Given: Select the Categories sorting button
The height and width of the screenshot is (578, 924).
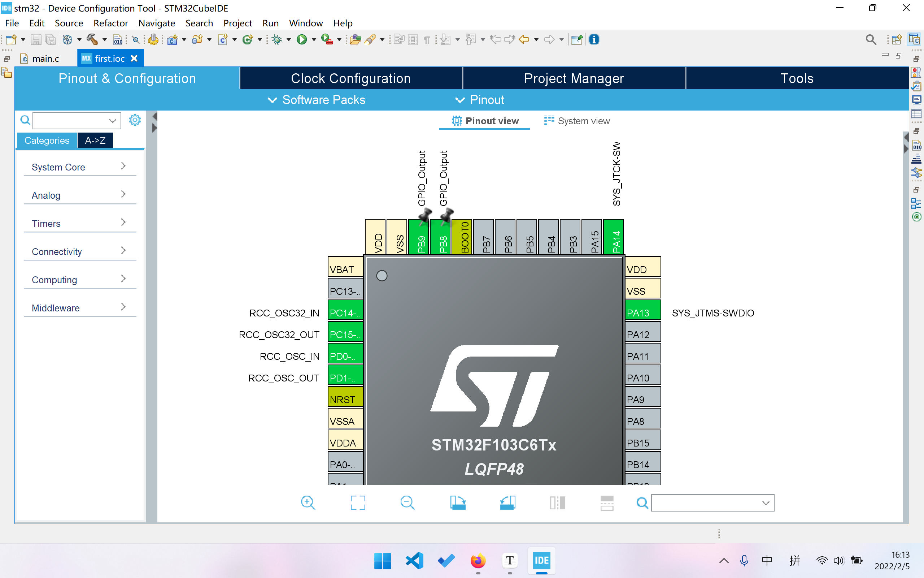Looking at the screenshot, I should pyautogui.click(x=47, y=140).
